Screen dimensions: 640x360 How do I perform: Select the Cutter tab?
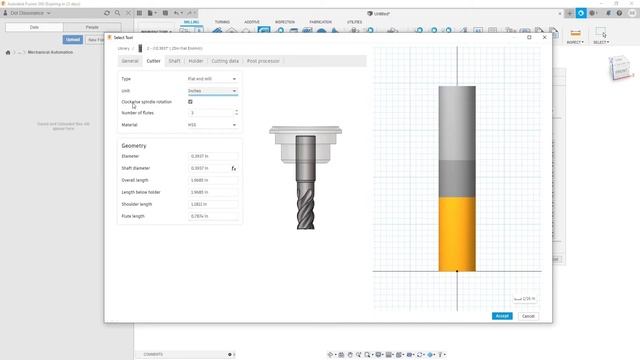pyautogui.click(x=153, y=61)
